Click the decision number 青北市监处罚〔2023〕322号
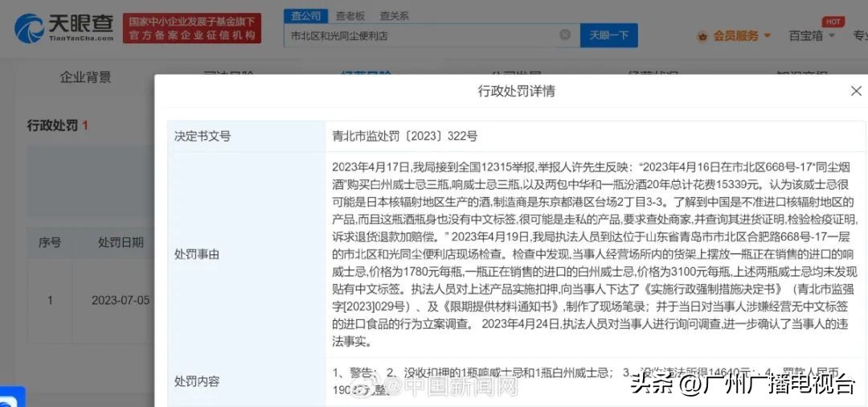 point(404,136)
